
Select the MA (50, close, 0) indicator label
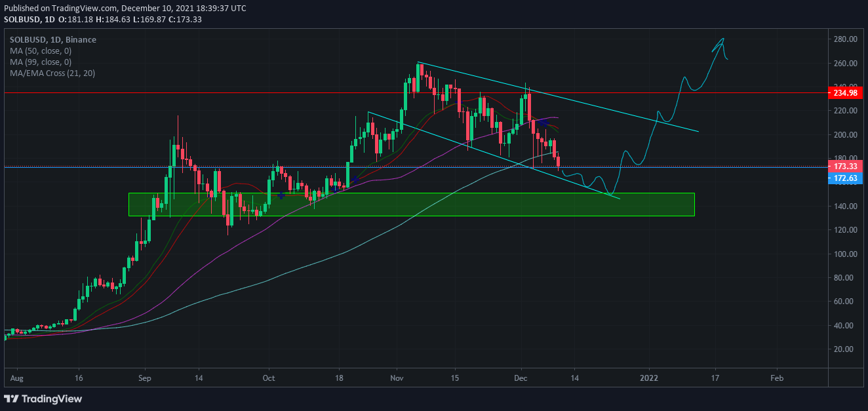[41, 50]
